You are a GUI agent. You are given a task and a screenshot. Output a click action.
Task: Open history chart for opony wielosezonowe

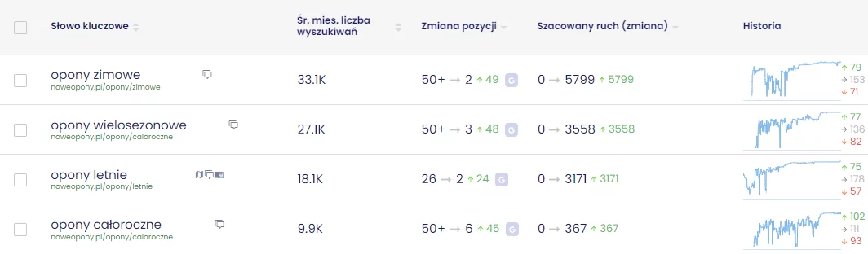coord(792,130)
